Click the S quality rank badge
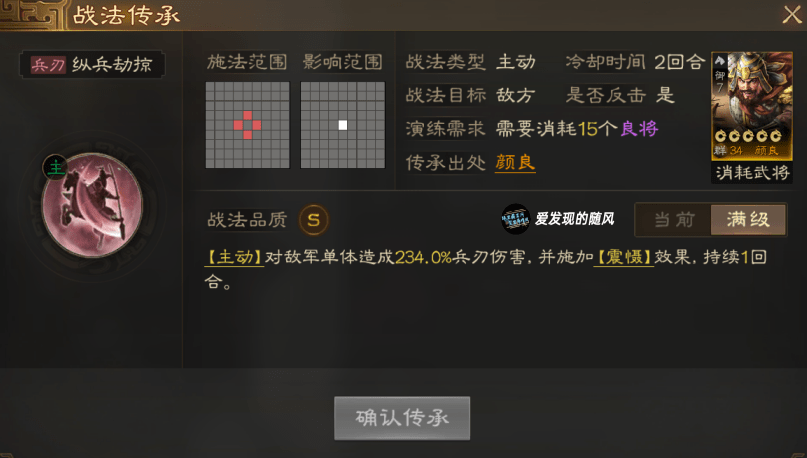This screenshot has width=807, height=458. [313, 220]
